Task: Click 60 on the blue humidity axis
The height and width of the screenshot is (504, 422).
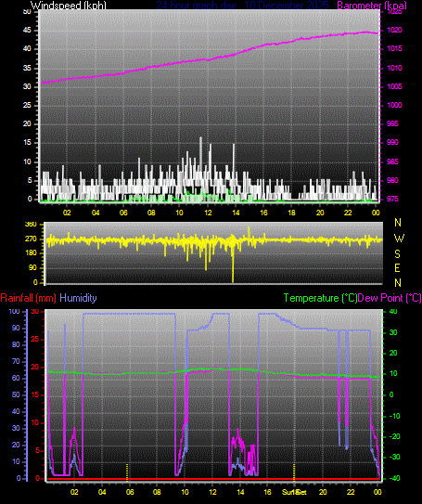Action: coord(16,379)
